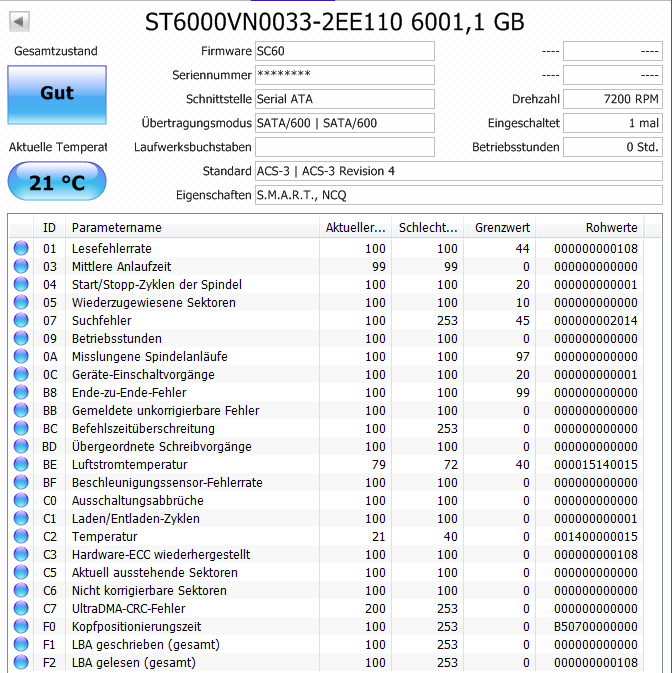Click status orb for Kopfpositionierungszeit
Viewport: 672px width, 673px height.
point(21,627)
